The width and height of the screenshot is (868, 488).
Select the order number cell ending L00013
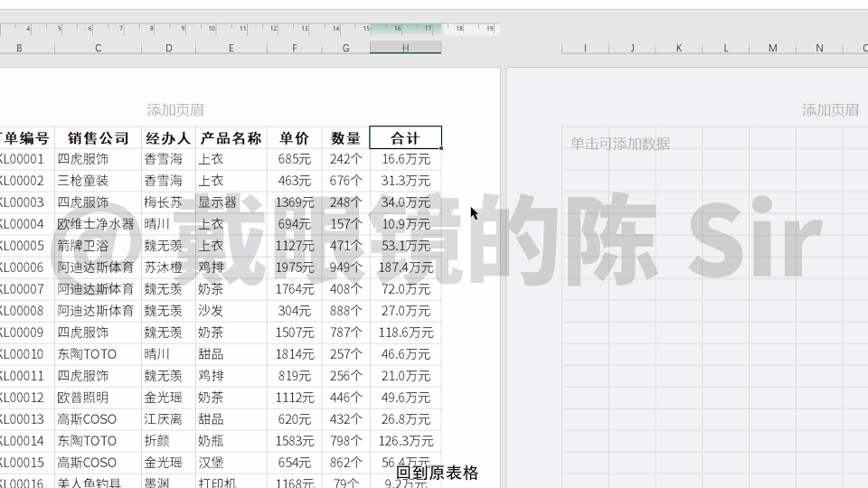[27, 419]
